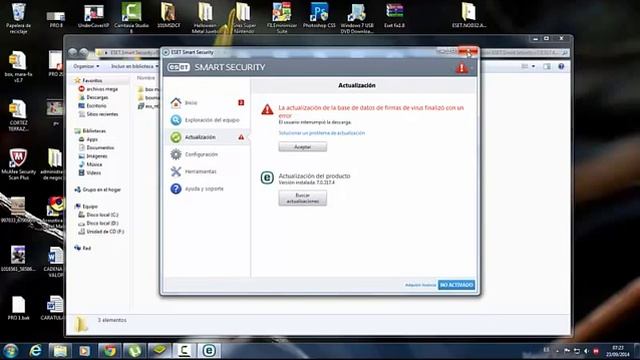640x360 pixels.
Task: Click the Aceptar button
Action: pyautogui.click(x=302, y=147)
